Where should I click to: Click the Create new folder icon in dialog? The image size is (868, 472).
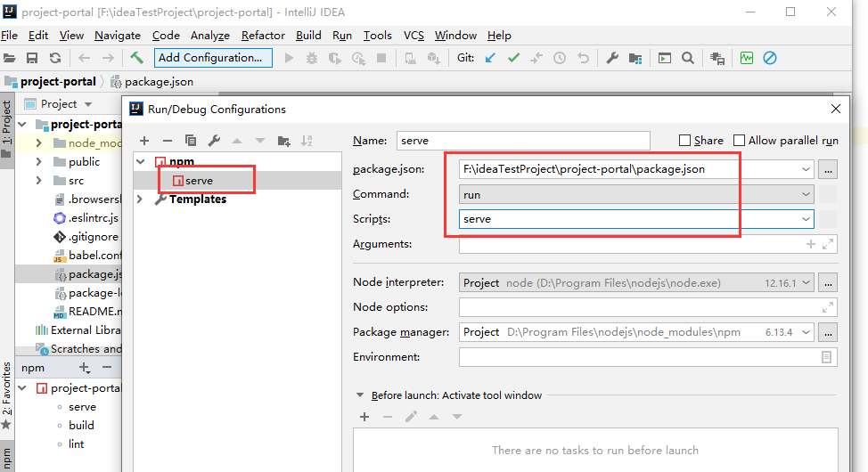pyautogui.click(x=284, y=141)
